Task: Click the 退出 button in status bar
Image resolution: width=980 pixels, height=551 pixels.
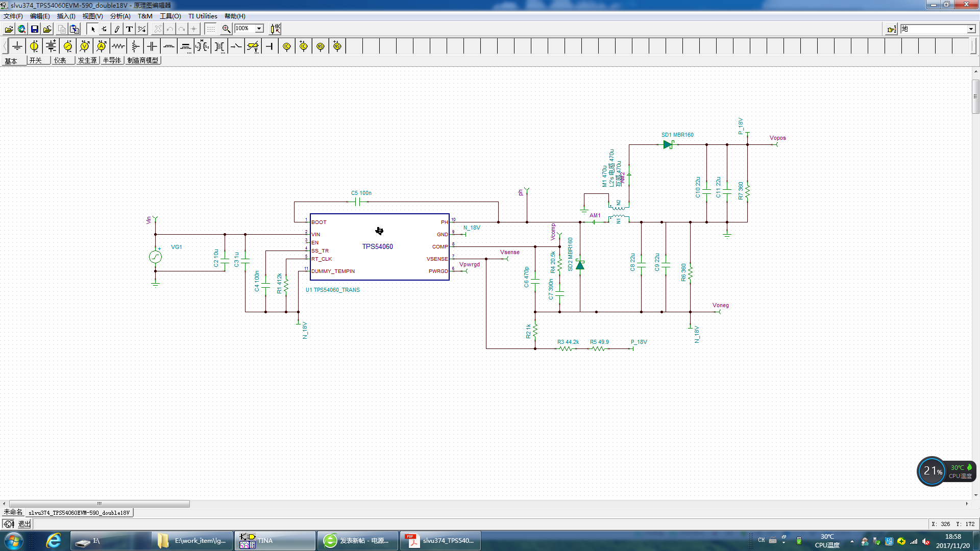Action: pyautogui.click(x=24, y=524)
